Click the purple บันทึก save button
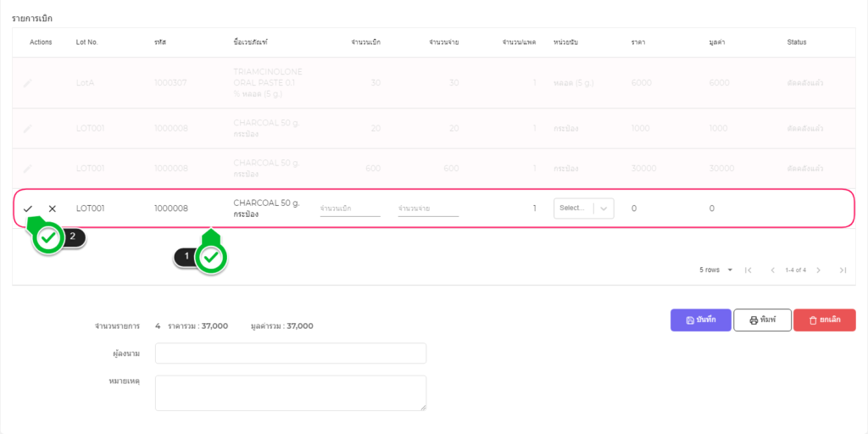Screen dimensions: 868x434 tap(700, 320)
